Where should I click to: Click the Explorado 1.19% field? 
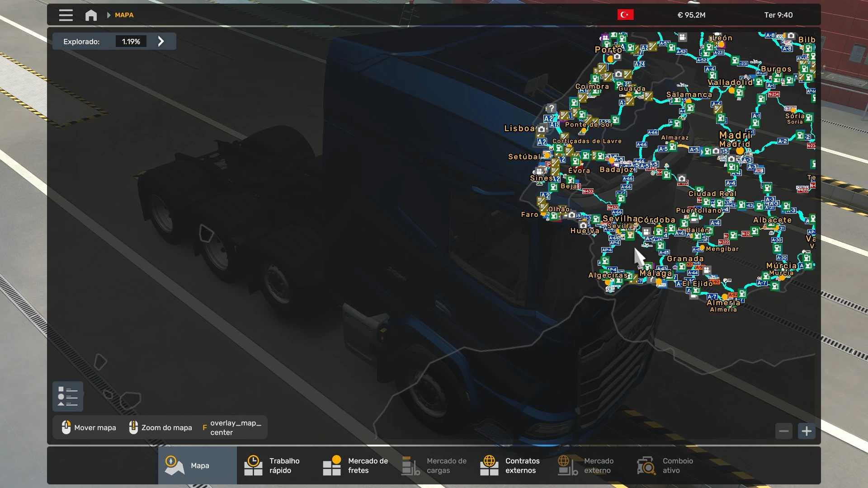tap(131, 42)
